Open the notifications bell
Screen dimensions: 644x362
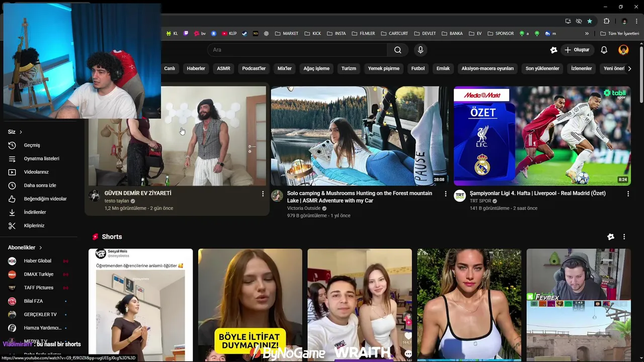click(604, 50)
